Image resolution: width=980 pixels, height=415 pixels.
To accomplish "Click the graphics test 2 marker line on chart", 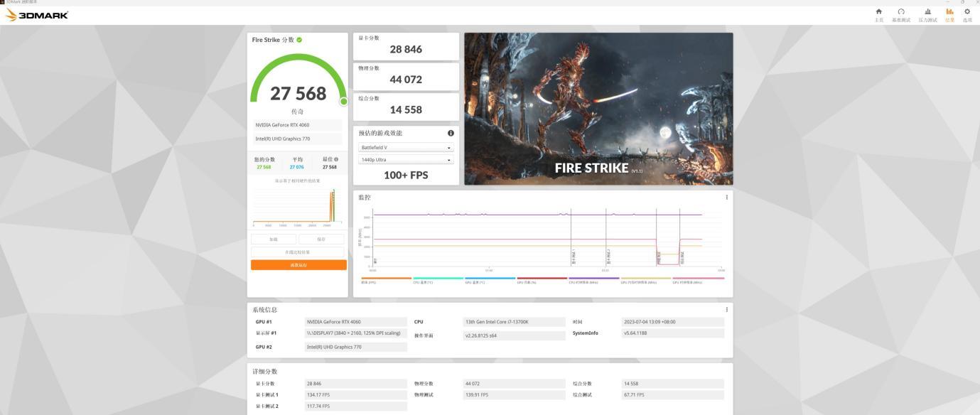I will pyautogui.click(x=606, y=237).
